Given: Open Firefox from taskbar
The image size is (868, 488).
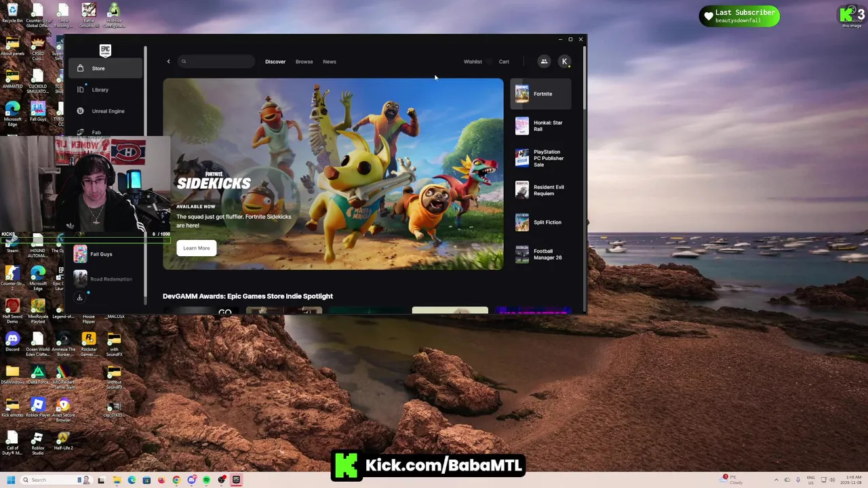Looking at the screenshot, I should pyautogui.click(x=161, y=480).
